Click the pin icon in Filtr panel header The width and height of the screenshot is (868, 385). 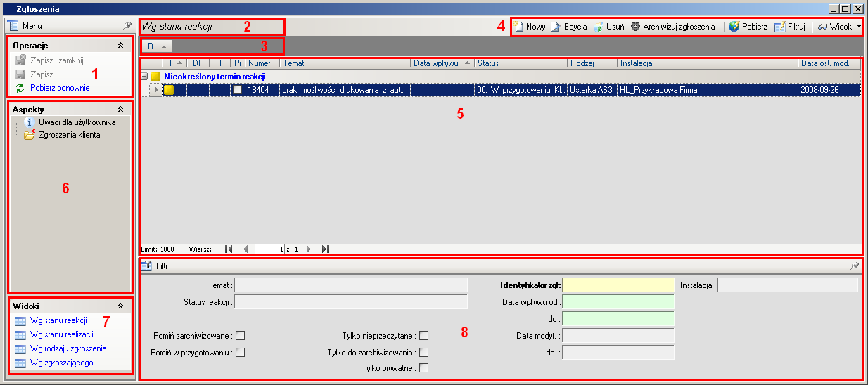855,266
